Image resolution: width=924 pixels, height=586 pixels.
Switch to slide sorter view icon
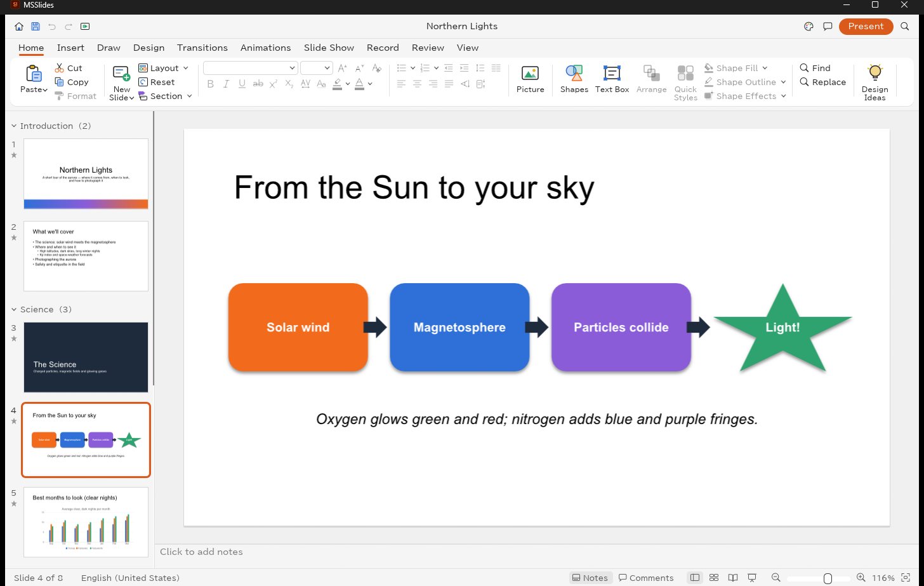(714, 578)
